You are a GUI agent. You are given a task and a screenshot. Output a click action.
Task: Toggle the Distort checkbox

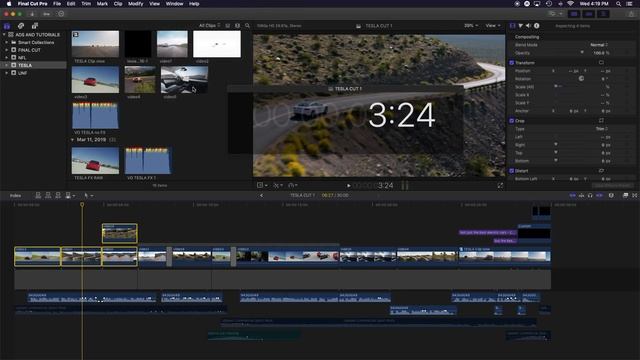tap(511, 171)
